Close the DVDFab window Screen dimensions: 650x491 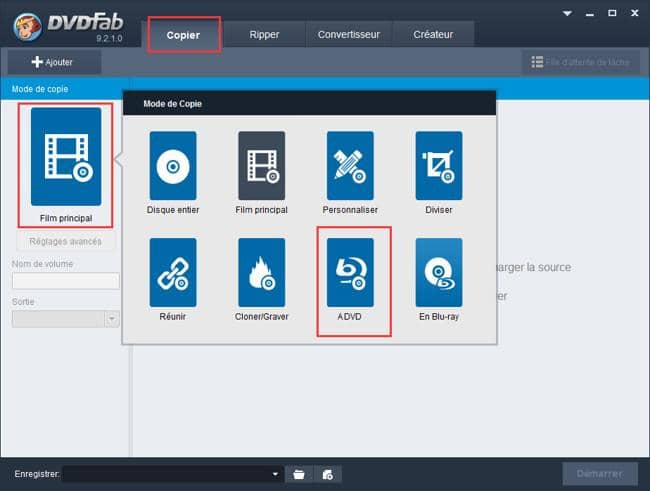point(634,13)
